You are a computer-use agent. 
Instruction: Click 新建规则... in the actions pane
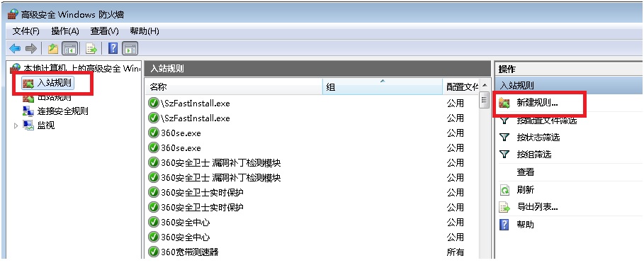537,103
